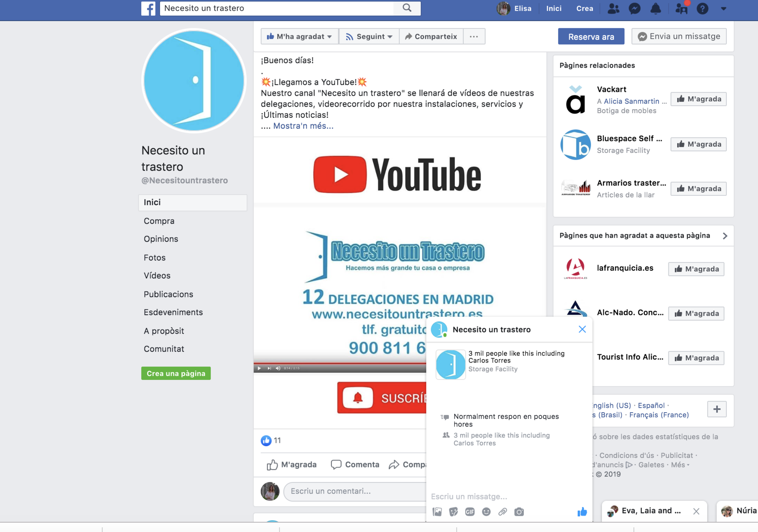The image size is (758, 532).
Task: Open the M'ha agradat dropdown
Action: pos(299,36)
